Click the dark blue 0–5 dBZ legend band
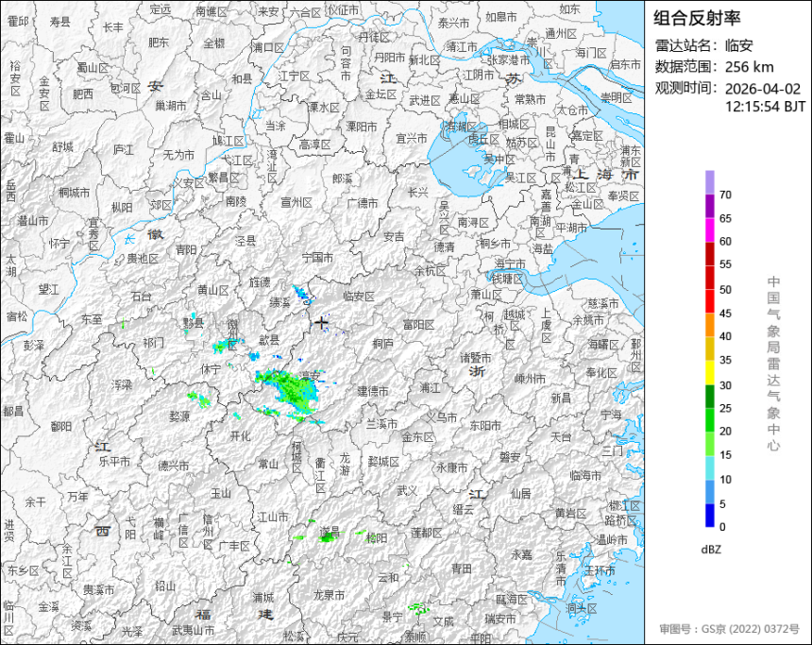812x645 pixels. coord(709,516)
